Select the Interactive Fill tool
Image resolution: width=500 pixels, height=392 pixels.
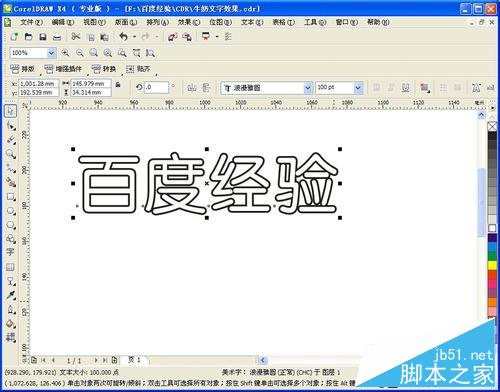click(x=11, y=337)
